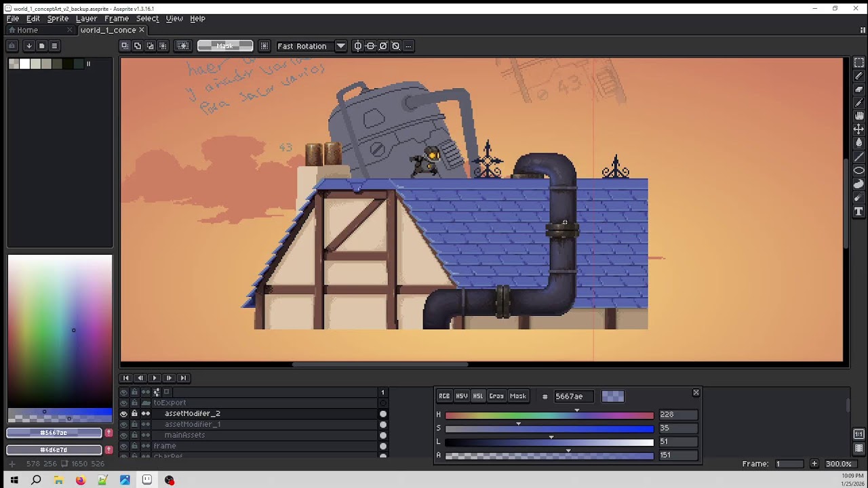Click the Hue slider in color popup
The image size is (868, 488).
(549, 414)
